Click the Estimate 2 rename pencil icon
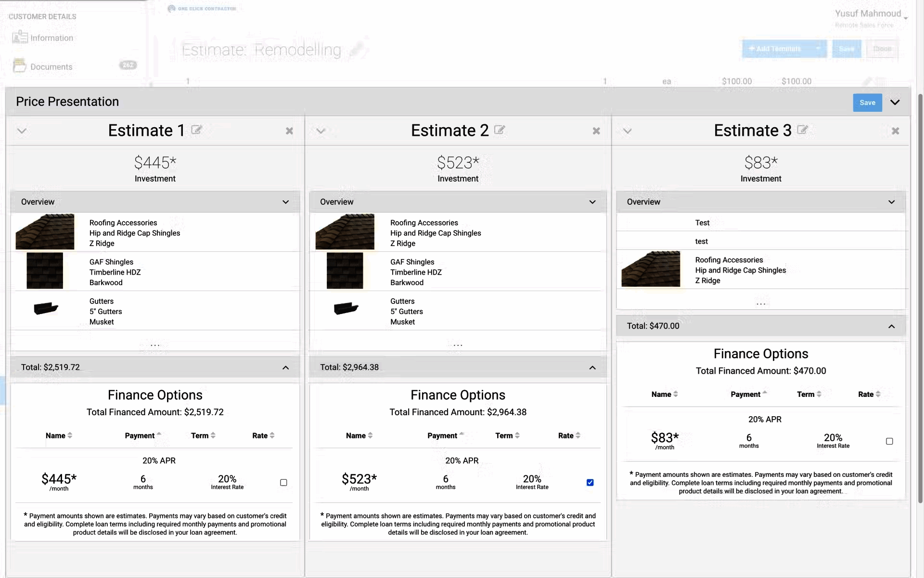Screen dimensions: 924x578 tap(500, 130)
